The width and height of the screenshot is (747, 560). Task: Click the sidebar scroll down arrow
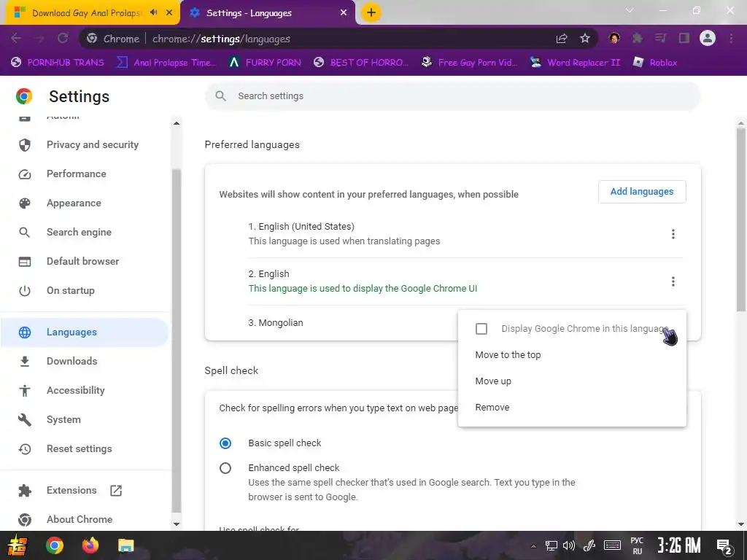pyautogui.click(x=177, y=524)
